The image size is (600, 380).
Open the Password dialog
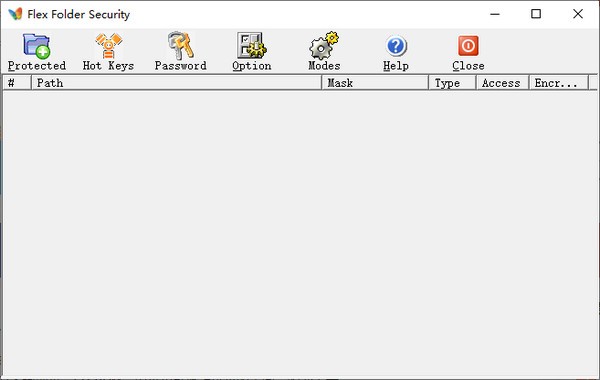180,52
